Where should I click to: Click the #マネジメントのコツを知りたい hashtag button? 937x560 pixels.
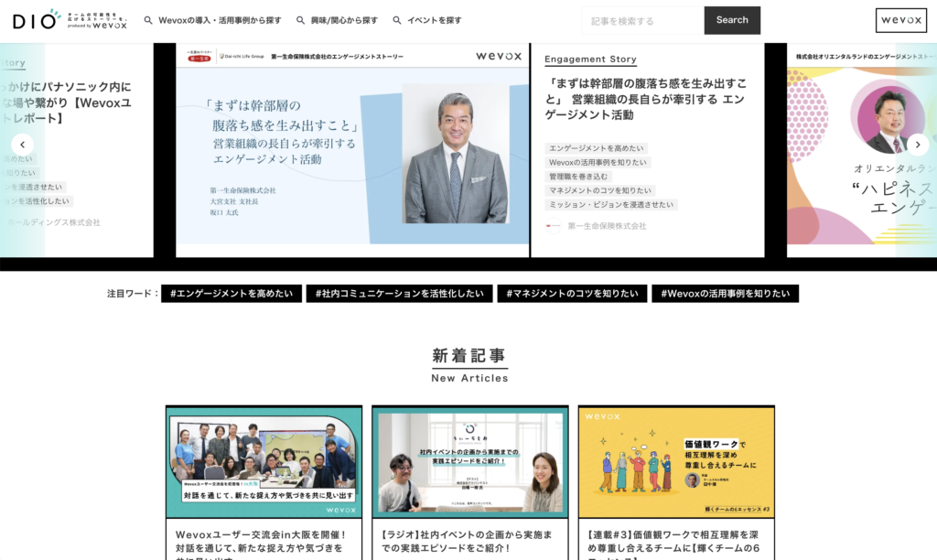[x=572, y=294]
